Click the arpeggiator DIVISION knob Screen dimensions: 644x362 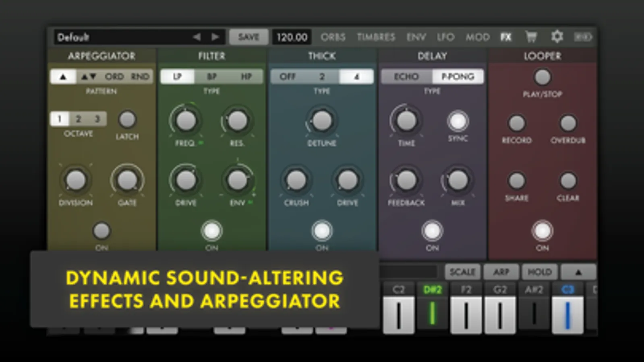pyautogui.click(x=76, y=180)
